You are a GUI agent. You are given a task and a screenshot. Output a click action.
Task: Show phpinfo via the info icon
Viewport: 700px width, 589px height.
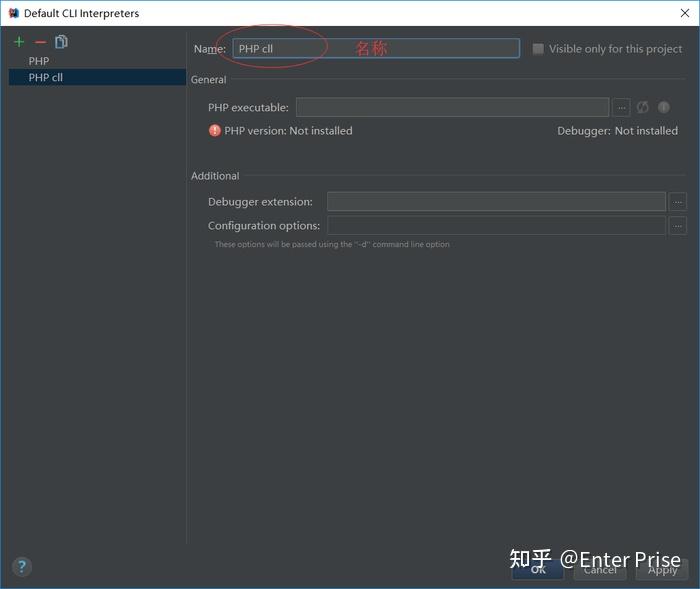[663, 107]
